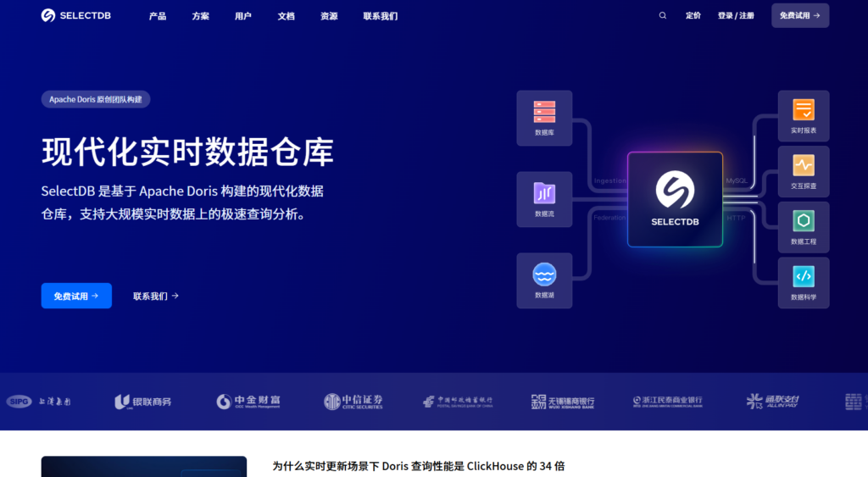The height and width of the screenshot is (477, 868).
Task: Expand the 资源 navigation menu
Action: pos(329,16)
